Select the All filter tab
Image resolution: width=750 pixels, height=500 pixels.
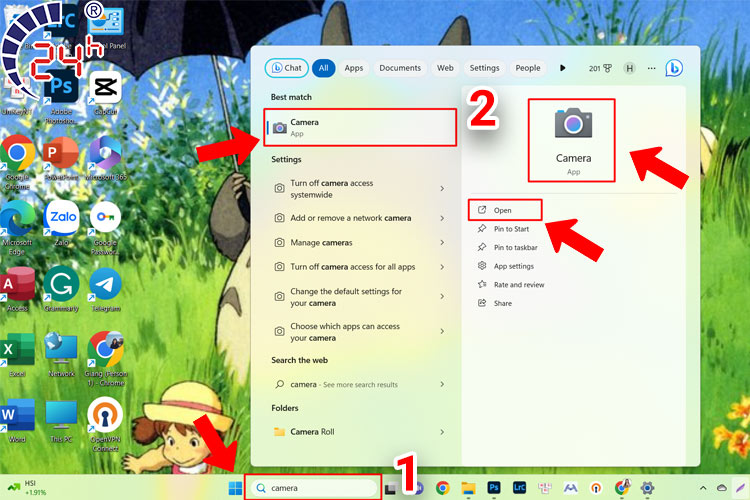[323, 68]
